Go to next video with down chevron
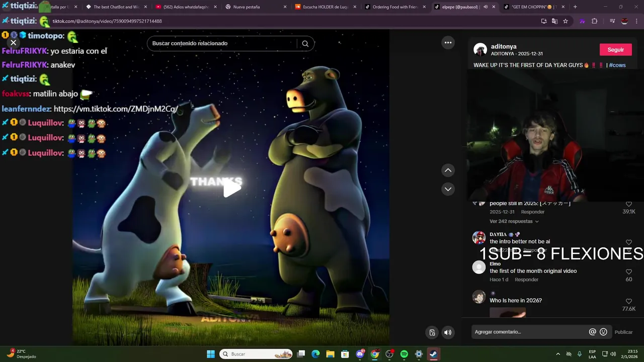The width and height of the screenshot is (644, 362). [x=448, y=189]
